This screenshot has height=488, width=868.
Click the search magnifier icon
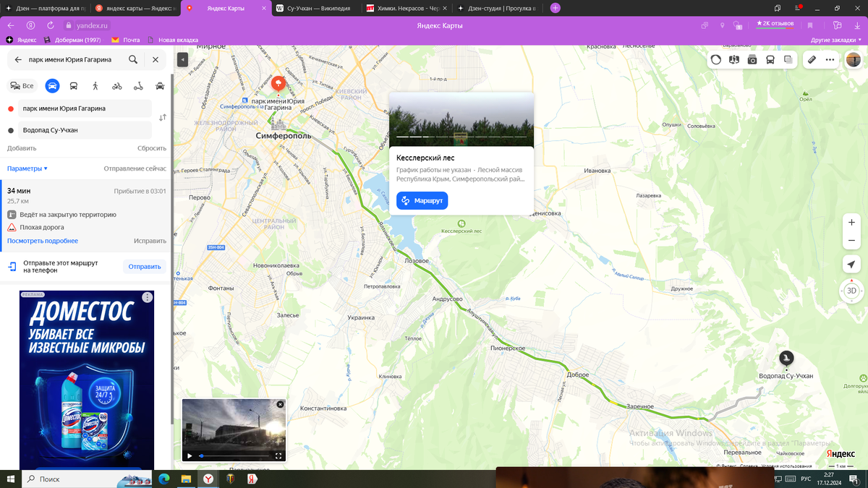tap(133, 60)
